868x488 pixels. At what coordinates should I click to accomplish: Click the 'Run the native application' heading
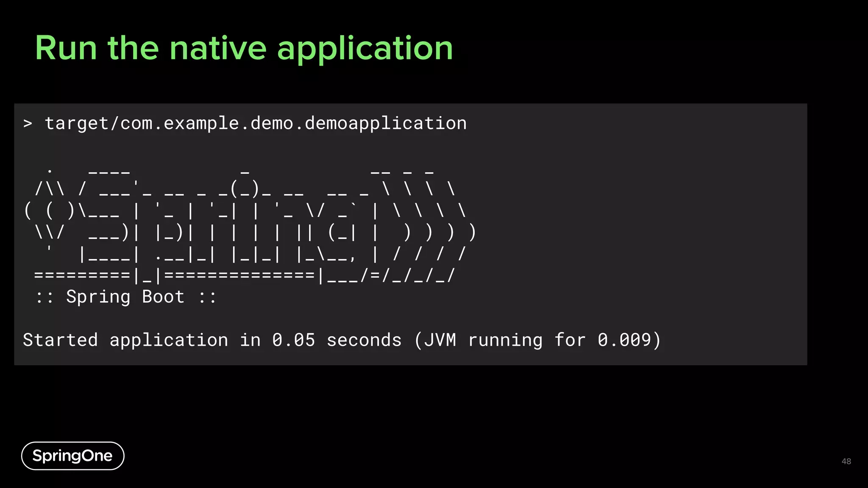[244, 49]
